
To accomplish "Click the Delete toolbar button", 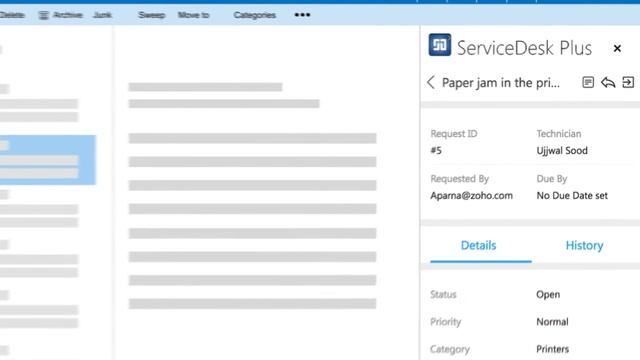I will [x=12, y=15].
